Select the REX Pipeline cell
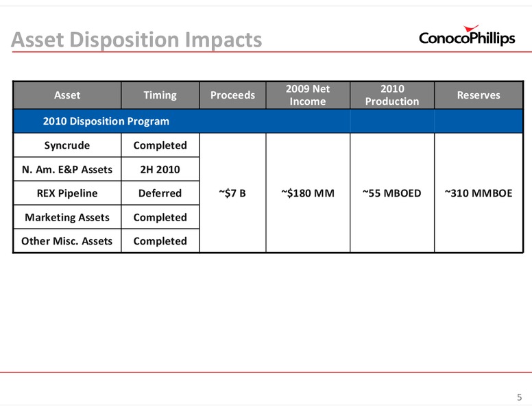The width and height of the screenshot is (532, 411). [67, 193]
